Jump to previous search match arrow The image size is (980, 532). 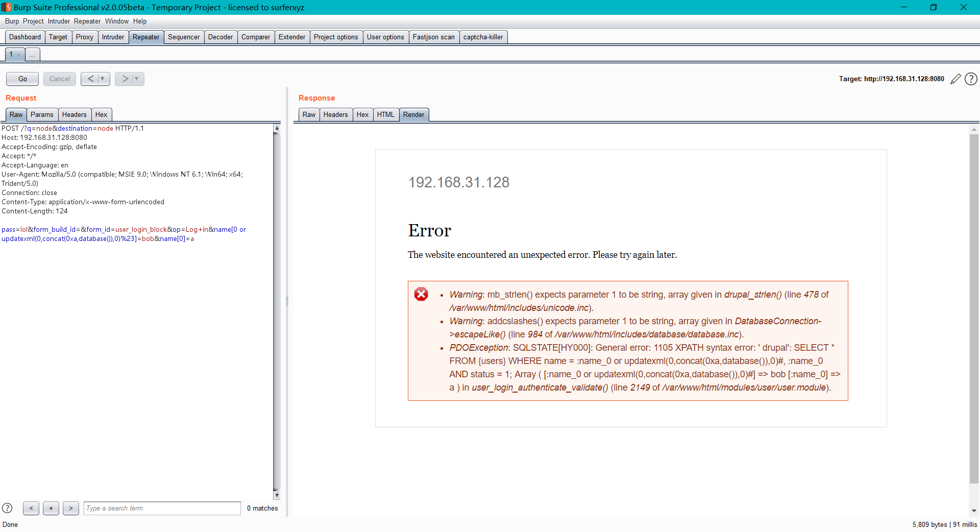click(x=31, y=508)
